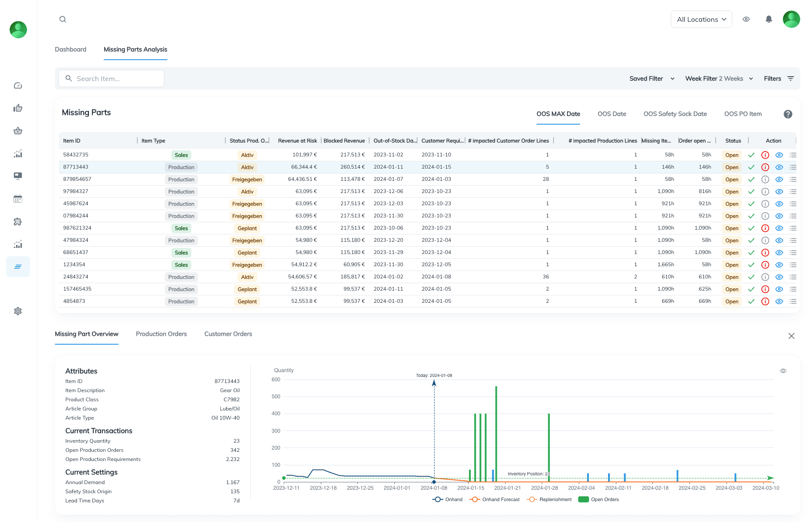Image resolution: width=812 pixels, height=522 pixels.
Task: Open Week Filter 2 Weeks dropdown
Action: point(719,78)
